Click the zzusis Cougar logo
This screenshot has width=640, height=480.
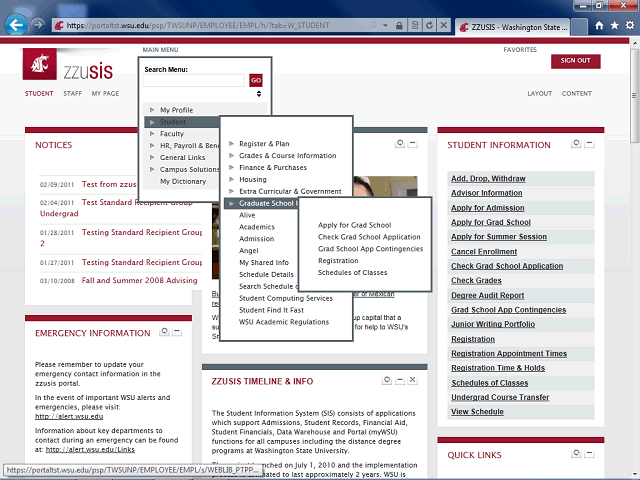41,67
